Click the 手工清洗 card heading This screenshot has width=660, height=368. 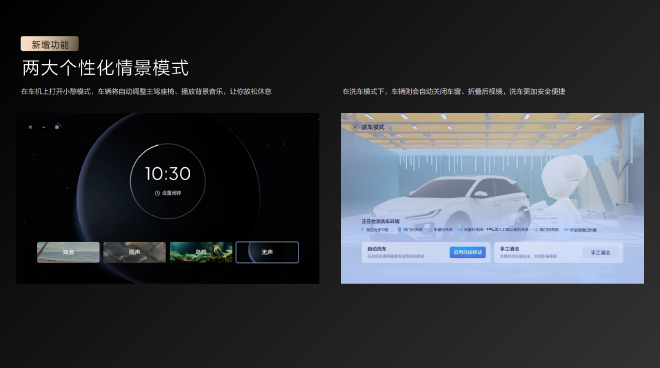(509, 249)
